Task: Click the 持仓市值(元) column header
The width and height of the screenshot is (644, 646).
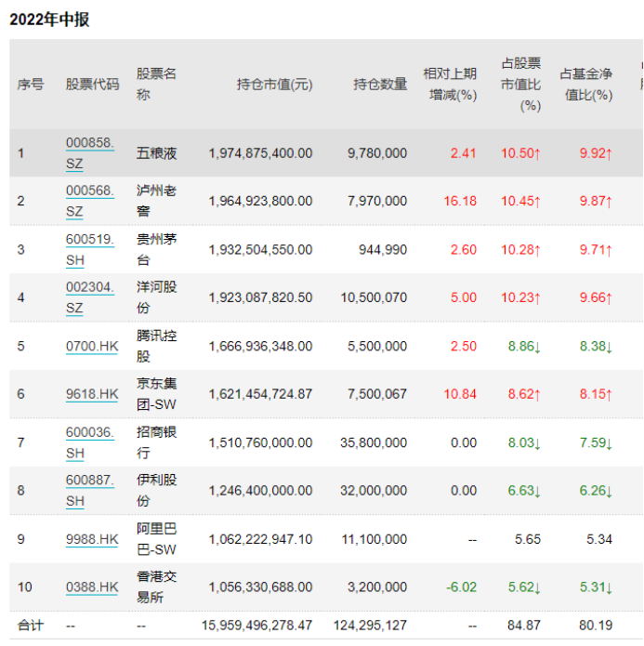Action: pyautogui.click(x=274, y=84)
